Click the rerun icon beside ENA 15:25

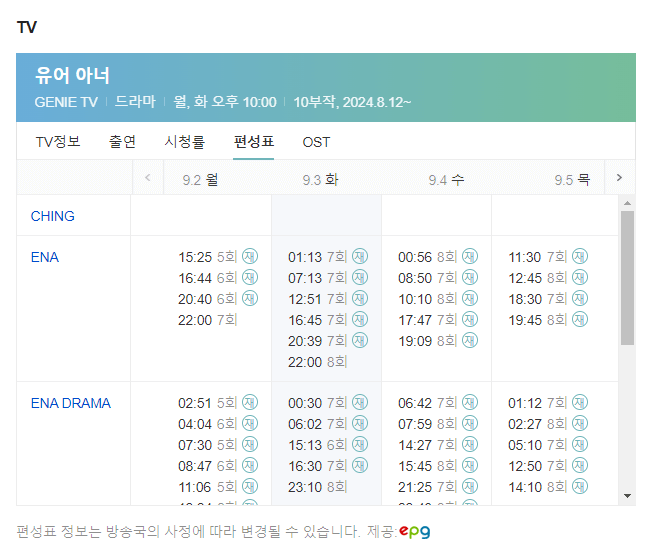(250, 256)
